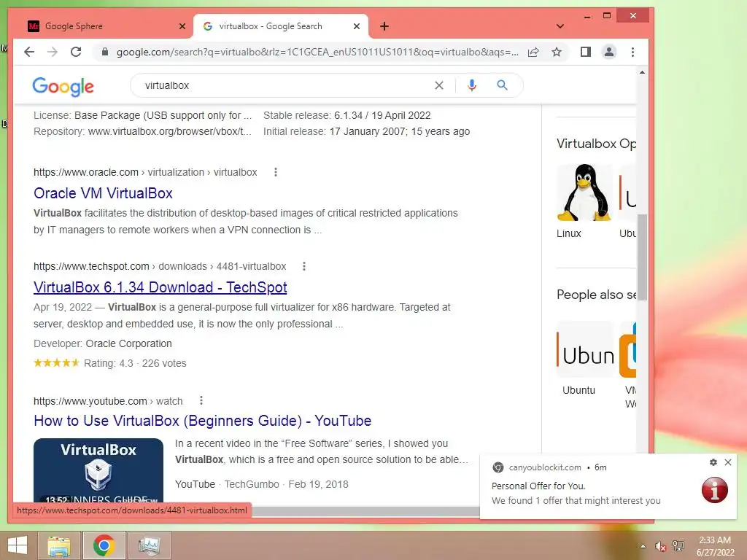The image size is (747, 560).
Task: Click the Linux label in the side panel
Action: coord(569,233)
